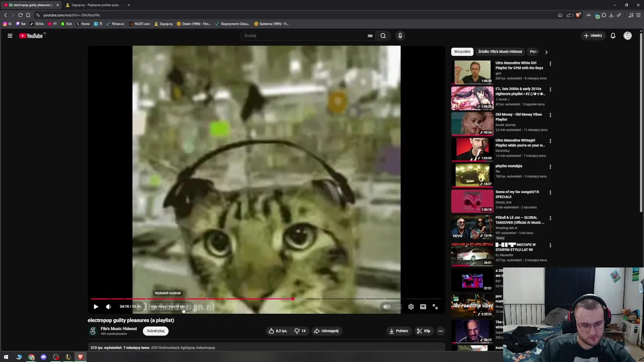The image size is (644, 362).
Task: Click the Klip button
Action: click(424, 331)
